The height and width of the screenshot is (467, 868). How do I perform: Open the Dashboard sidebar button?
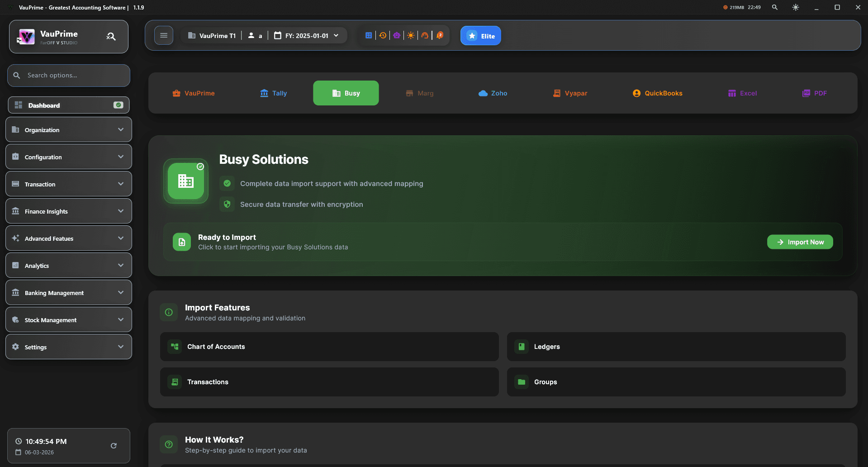tap(69, 105)
